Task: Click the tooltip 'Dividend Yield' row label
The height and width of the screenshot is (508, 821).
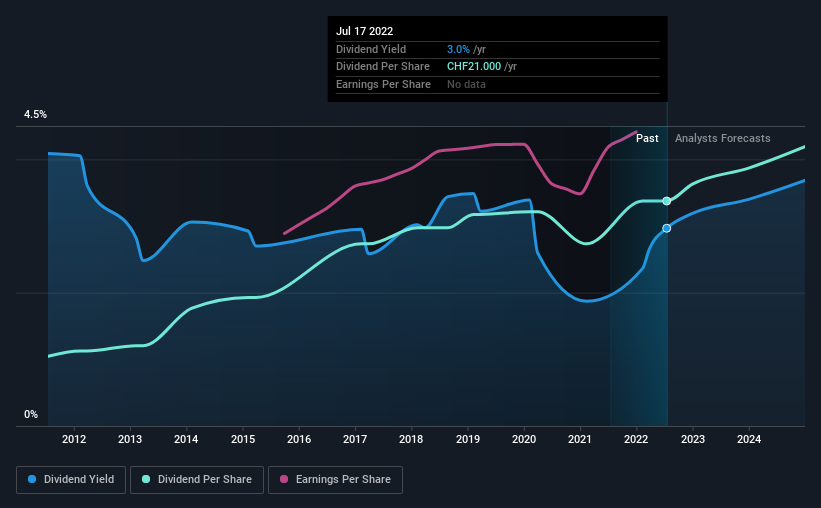Action: 371,49
